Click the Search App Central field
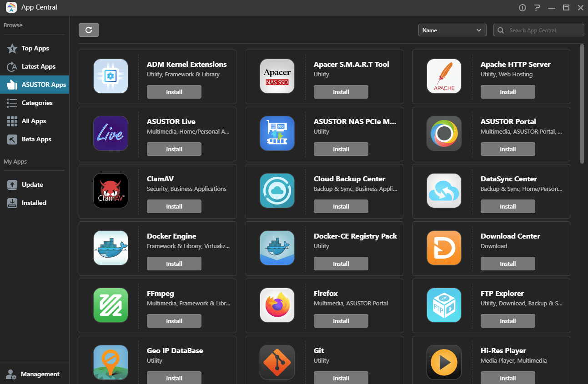588x384 pixels. click(539, 30)
